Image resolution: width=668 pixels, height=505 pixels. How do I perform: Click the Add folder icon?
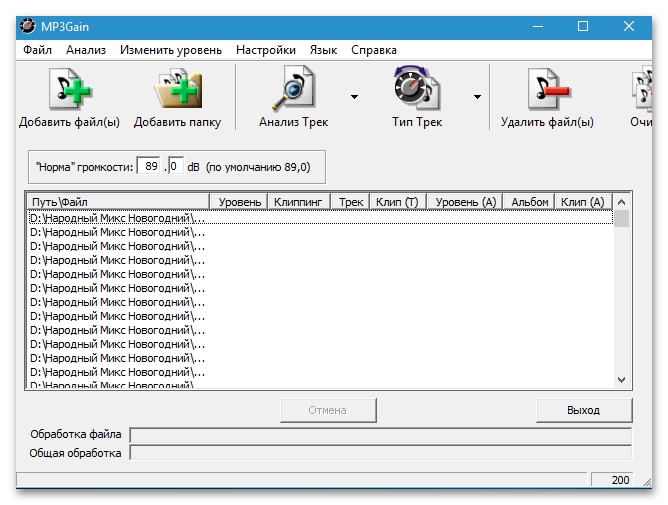coord(178,89)
